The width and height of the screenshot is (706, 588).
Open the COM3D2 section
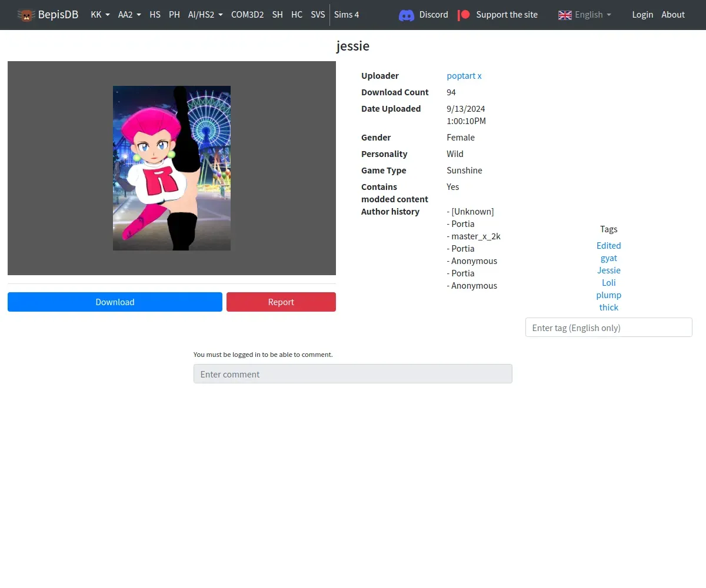pyautogui.click(x=247, y=15)
